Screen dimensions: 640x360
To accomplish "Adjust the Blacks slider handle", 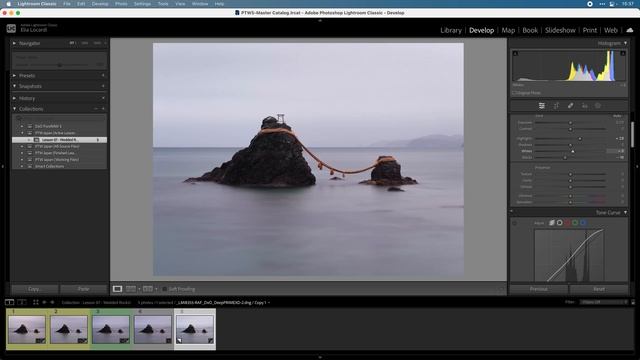I will click(x=565, y=158).
